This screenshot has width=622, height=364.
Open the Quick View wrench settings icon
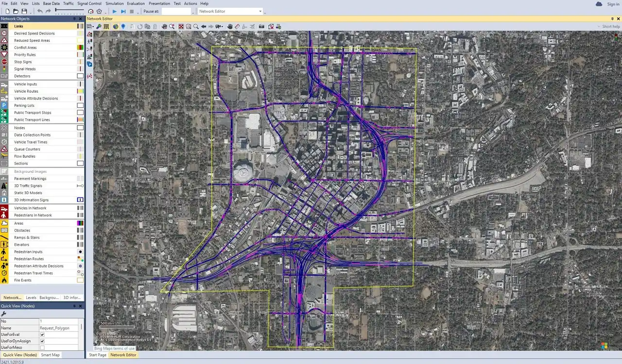tap(4, 314)
